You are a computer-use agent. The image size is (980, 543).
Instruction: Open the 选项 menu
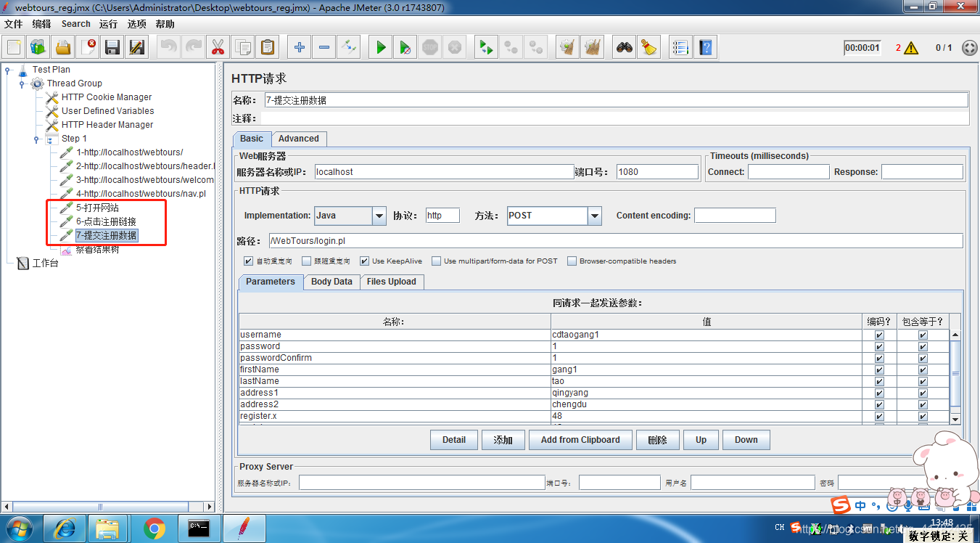point(136,24)
